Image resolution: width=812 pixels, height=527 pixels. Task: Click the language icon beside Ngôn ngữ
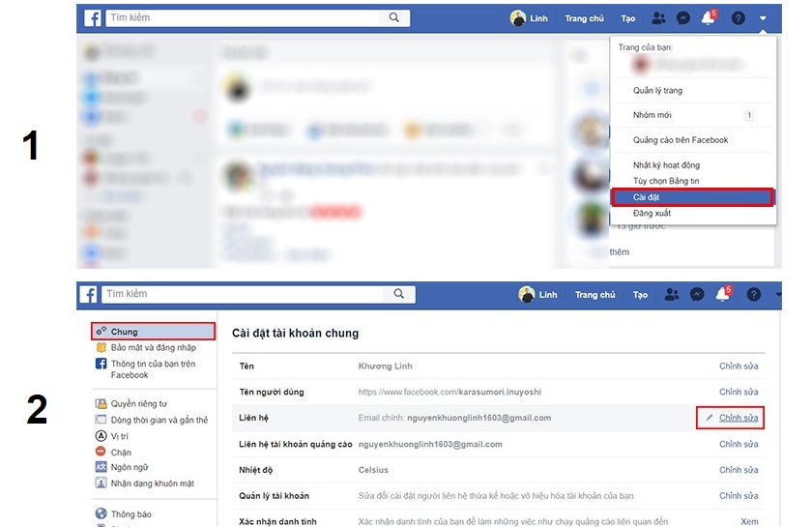101,467
